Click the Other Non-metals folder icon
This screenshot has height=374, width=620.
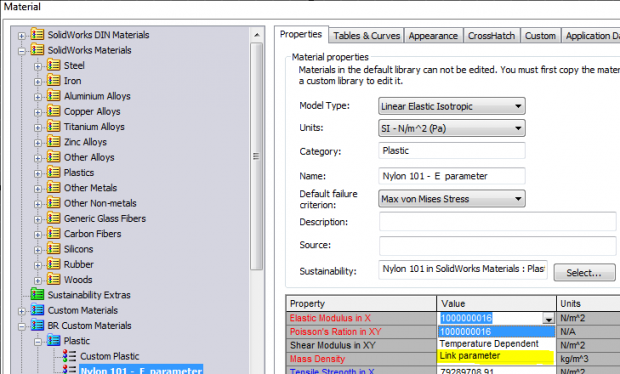pyautogui.click(x=53, y=202)
